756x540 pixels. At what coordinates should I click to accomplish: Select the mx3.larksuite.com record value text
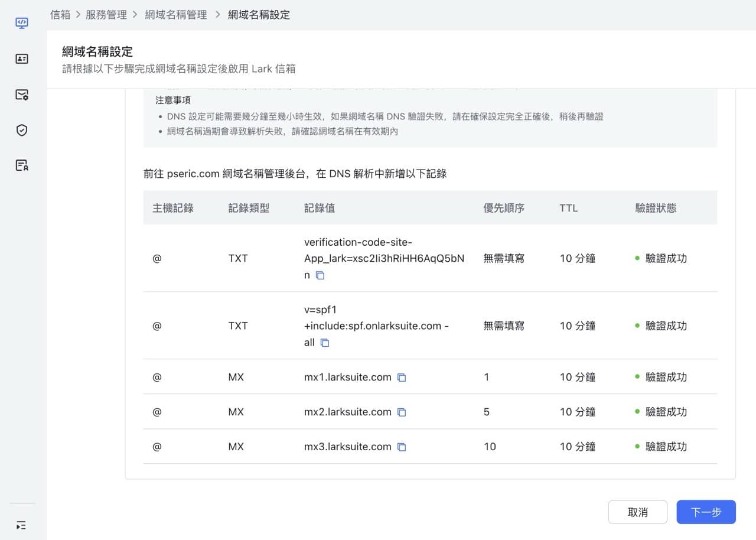pyautogui.click(x=347, y=447)
